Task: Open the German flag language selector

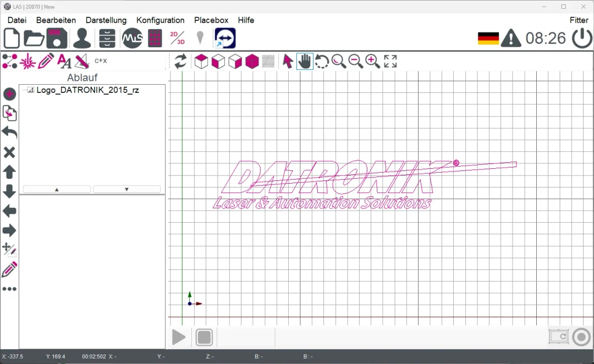Action: coord(488,38)
